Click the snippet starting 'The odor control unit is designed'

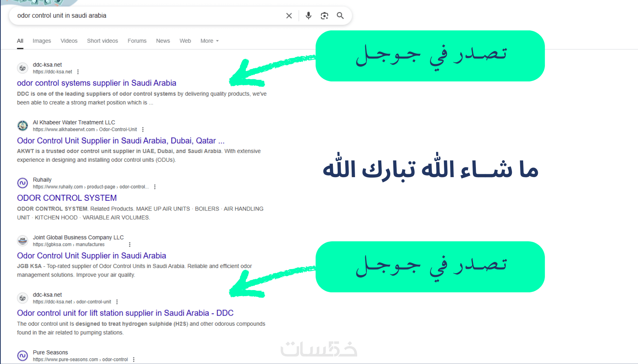coord(141,328)
